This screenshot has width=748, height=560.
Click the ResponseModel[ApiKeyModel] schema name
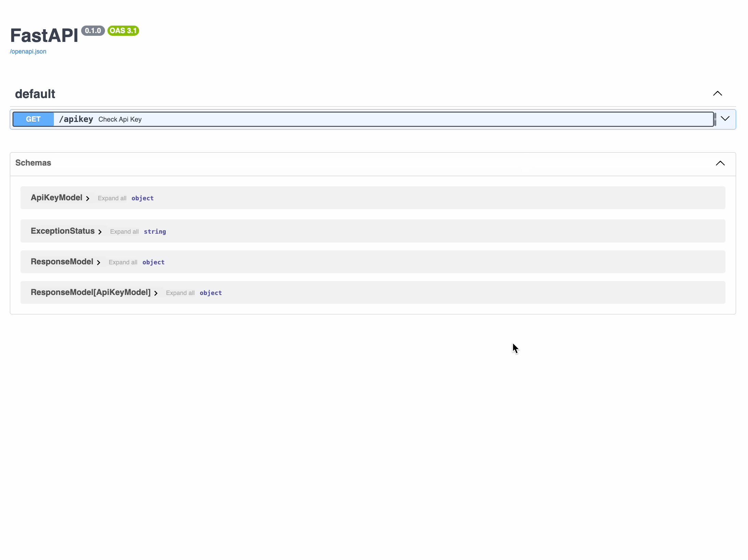click(x=91, y=292)
